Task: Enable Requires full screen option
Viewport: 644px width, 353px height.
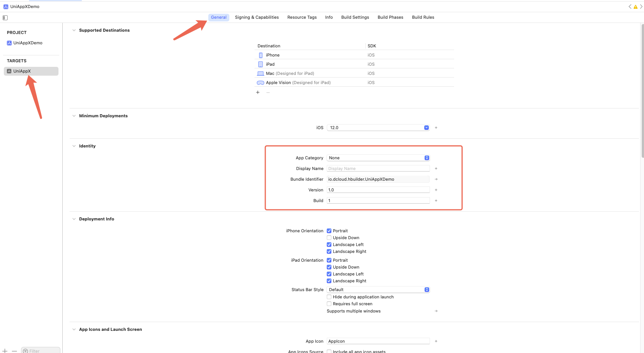Action: click(329, 304)
